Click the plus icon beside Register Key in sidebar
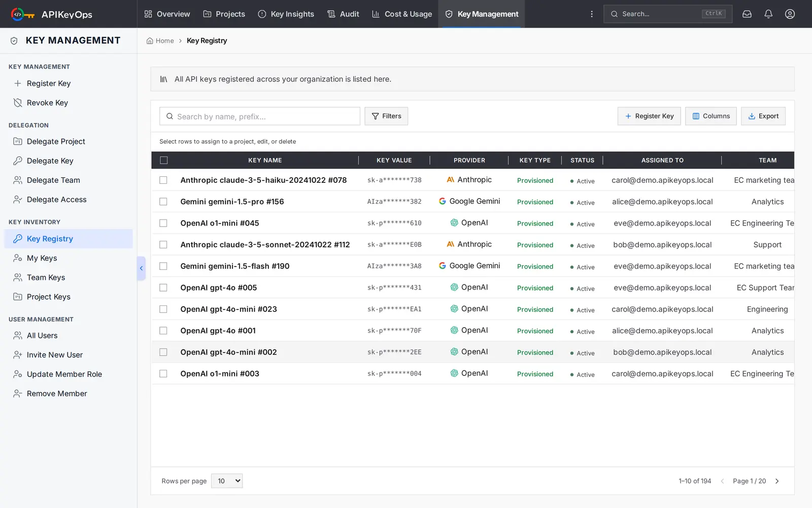The height and width of the screenshot is (508, 812). pyautogui.click(x=18, y=83)
